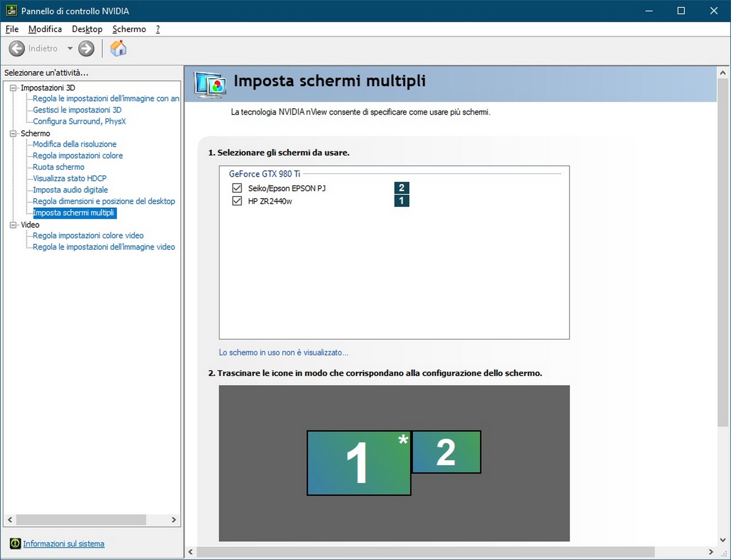Click the NVIDIA app icon in title bar
The height and width of the screenshot is (560, 731).
click(11, 10)
